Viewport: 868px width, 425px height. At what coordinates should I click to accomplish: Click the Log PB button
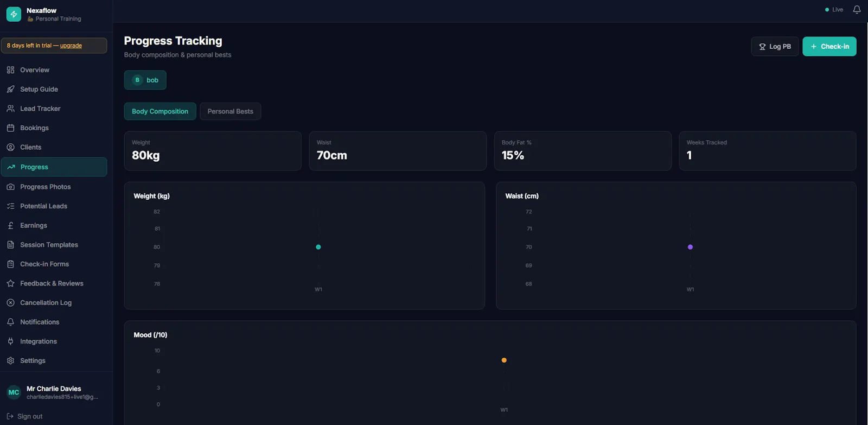point(775,47)
